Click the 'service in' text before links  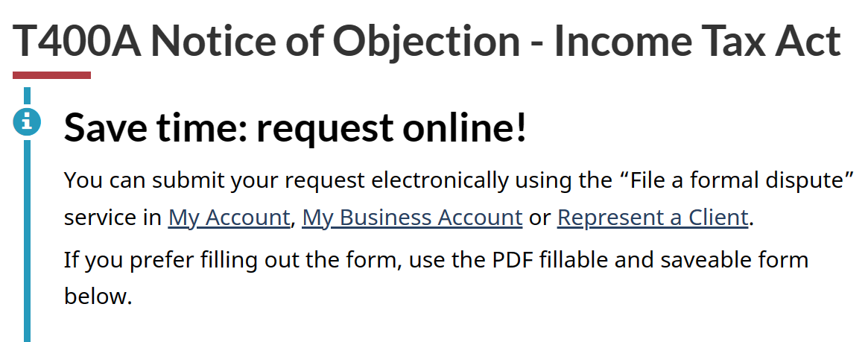[x=113, y=218]
